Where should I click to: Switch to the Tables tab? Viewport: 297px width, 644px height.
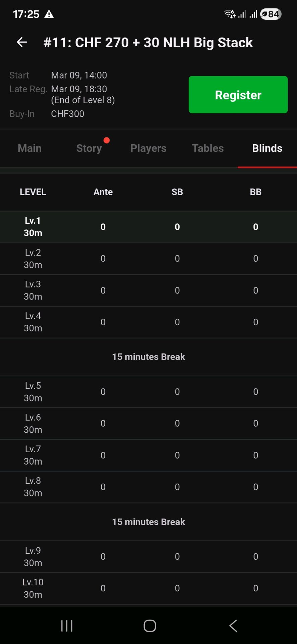208,148
